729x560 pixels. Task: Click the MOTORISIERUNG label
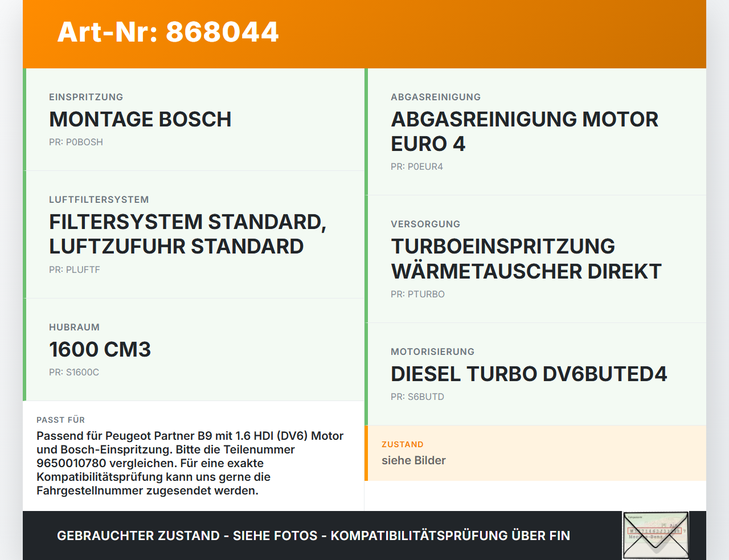click(432, 351)
